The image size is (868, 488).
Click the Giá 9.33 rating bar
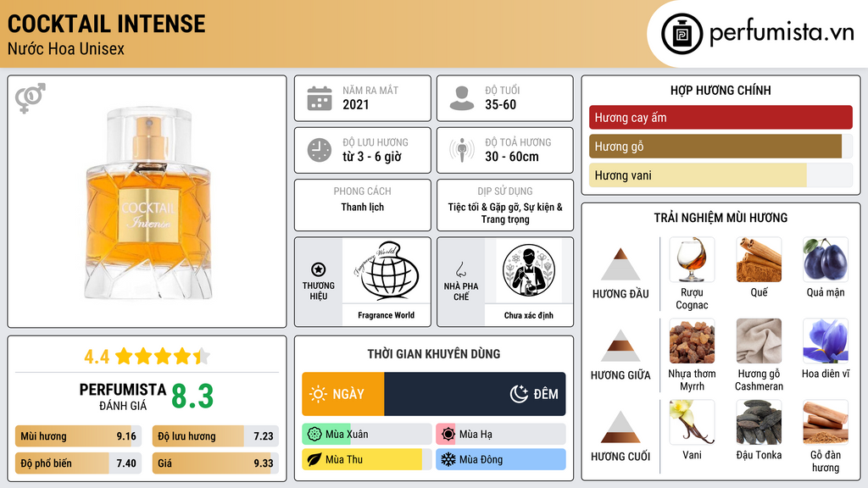point(215,463)
